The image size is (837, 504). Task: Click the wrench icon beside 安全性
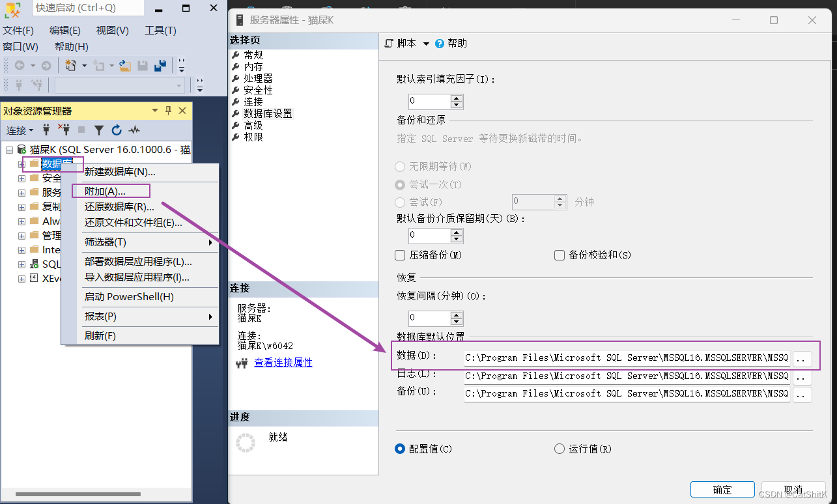point(236,91)
